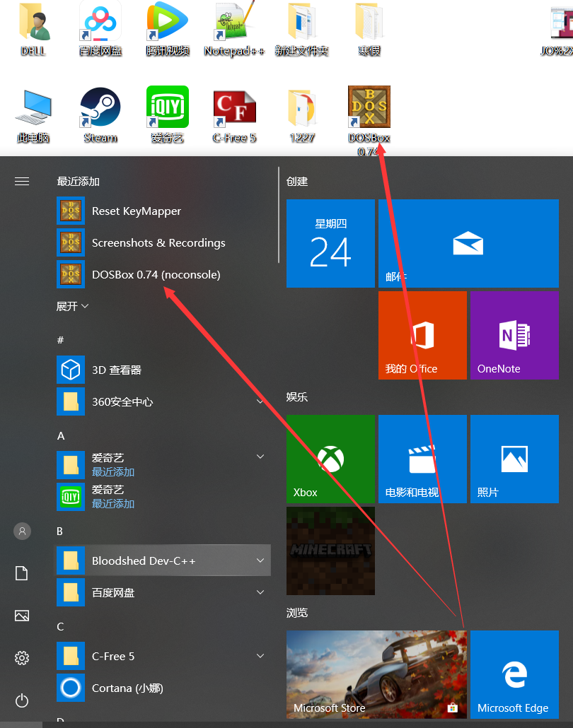
Task: Click the Power icon in Start sidebar
Action: pos(22,700)
